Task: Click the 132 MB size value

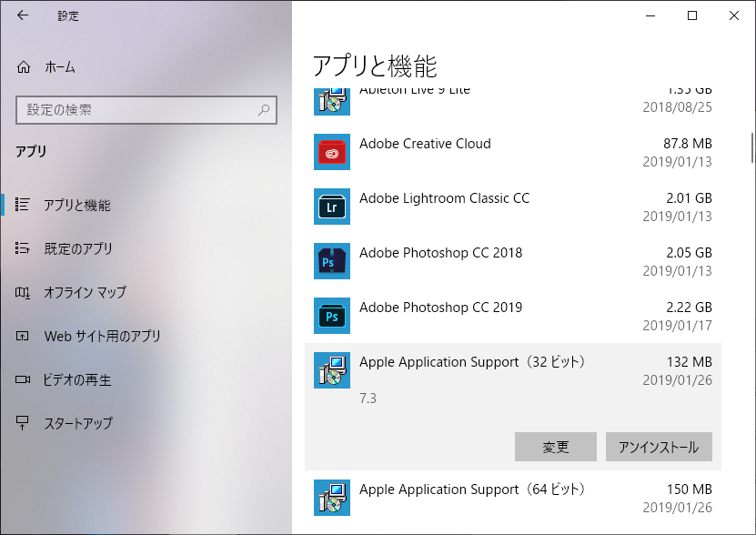Action: 690,362
